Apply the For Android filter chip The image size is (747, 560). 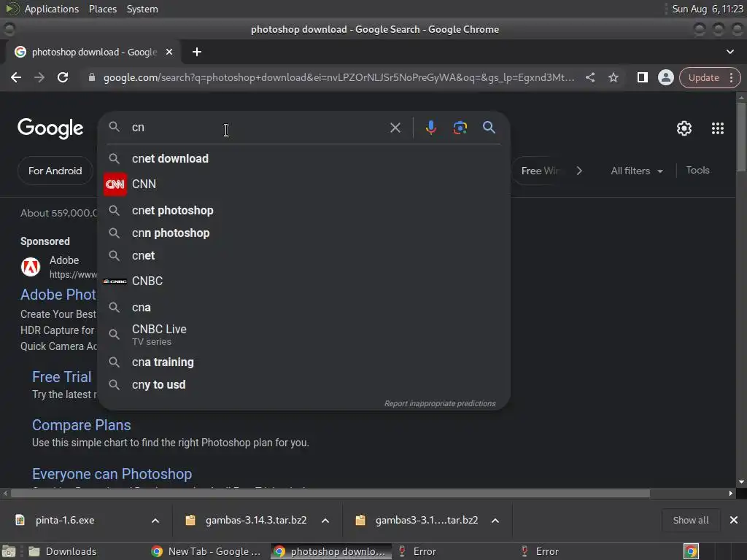(x=55, y=171)
